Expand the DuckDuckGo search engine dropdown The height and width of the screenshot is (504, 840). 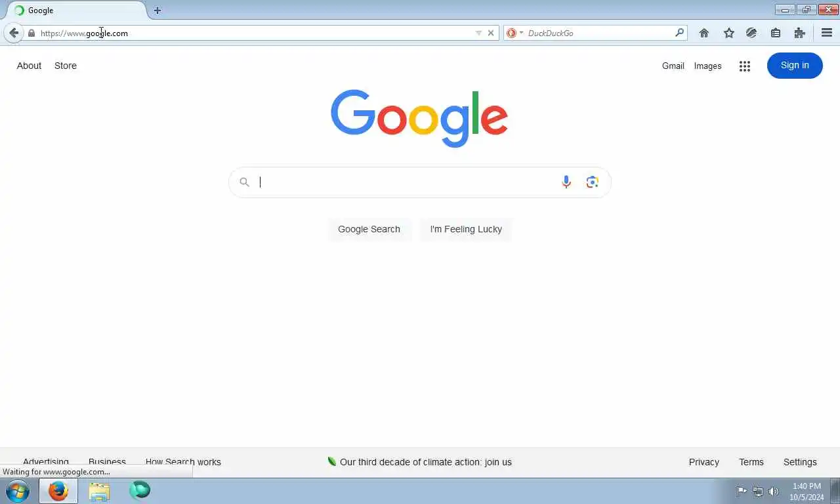click(x=514, y=33)
